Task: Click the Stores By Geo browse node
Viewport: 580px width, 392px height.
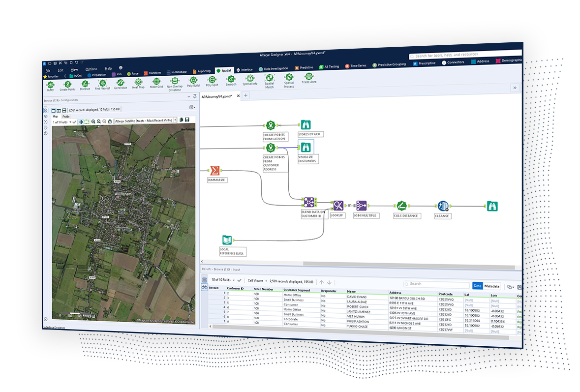Action: point(305,124)
